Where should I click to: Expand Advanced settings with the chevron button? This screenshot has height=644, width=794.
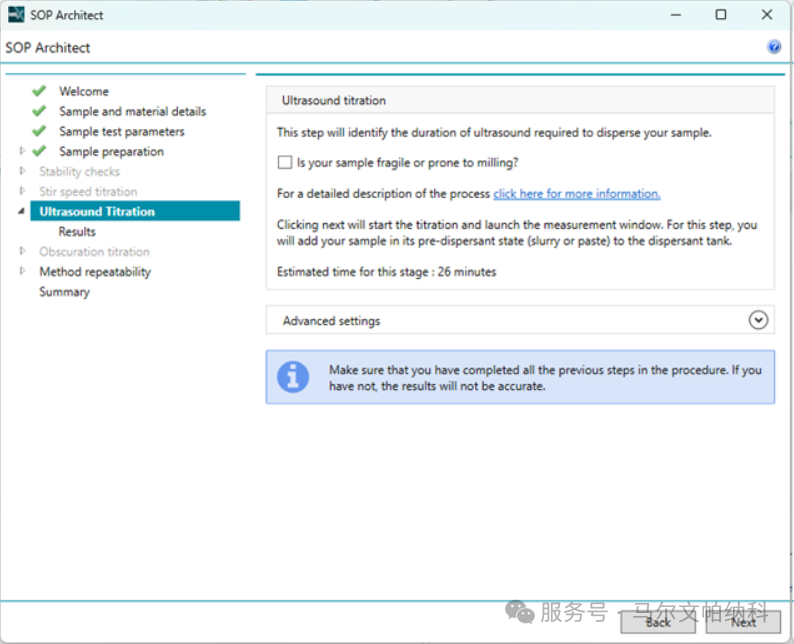click(x=758, y=320)
